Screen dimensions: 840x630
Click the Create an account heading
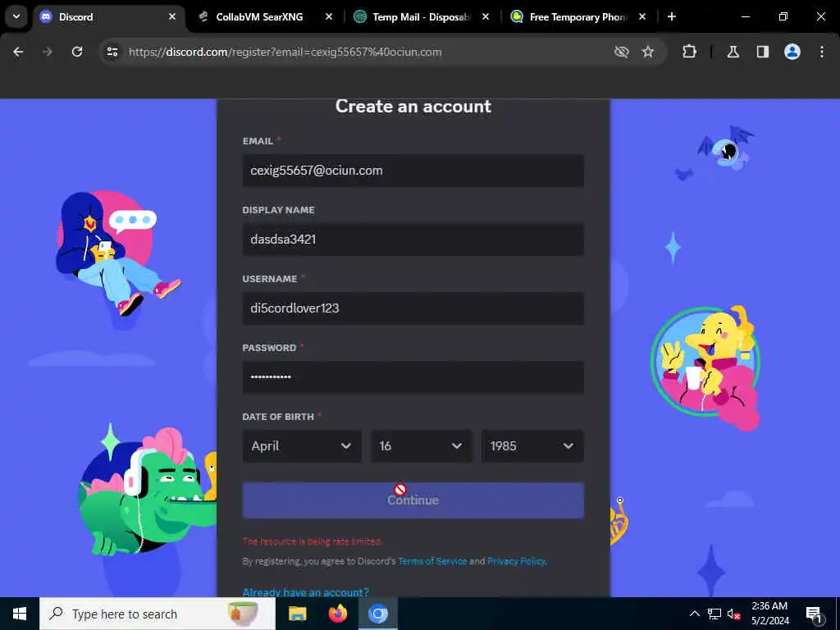413,106
